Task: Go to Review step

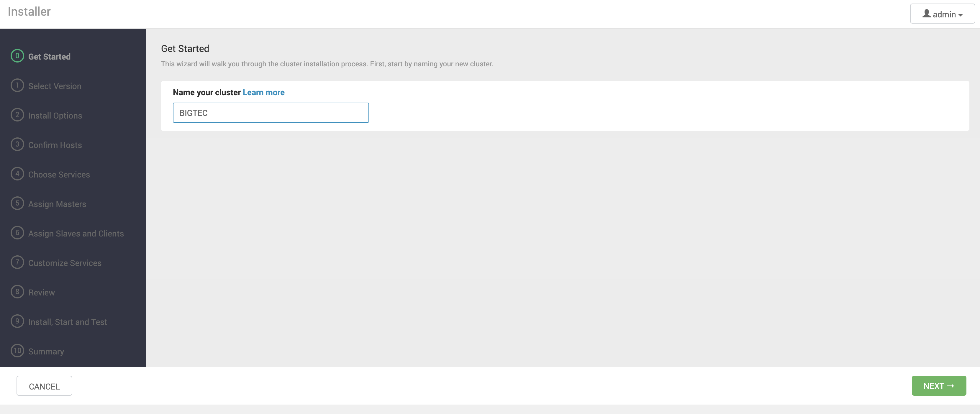Action: pos(42,293)
